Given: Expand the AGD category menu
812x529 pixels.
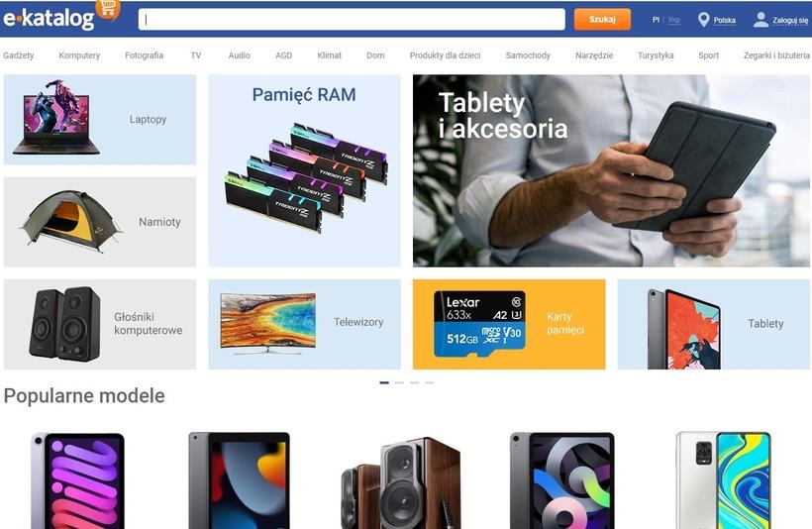Looking at the screenshot, I should pos(284,55).
